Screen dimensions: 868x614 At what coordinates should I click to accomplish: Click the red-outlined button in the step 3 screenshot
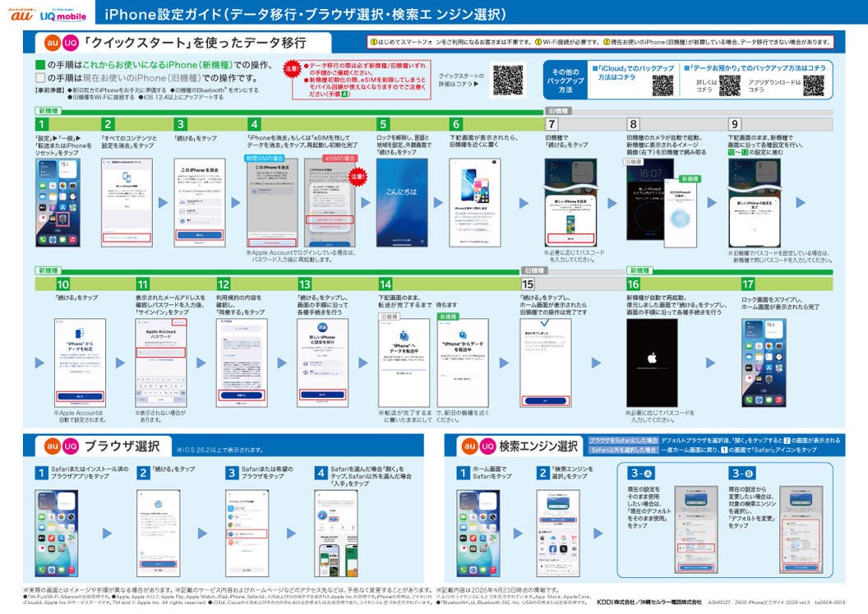click(x=199, y=235)
